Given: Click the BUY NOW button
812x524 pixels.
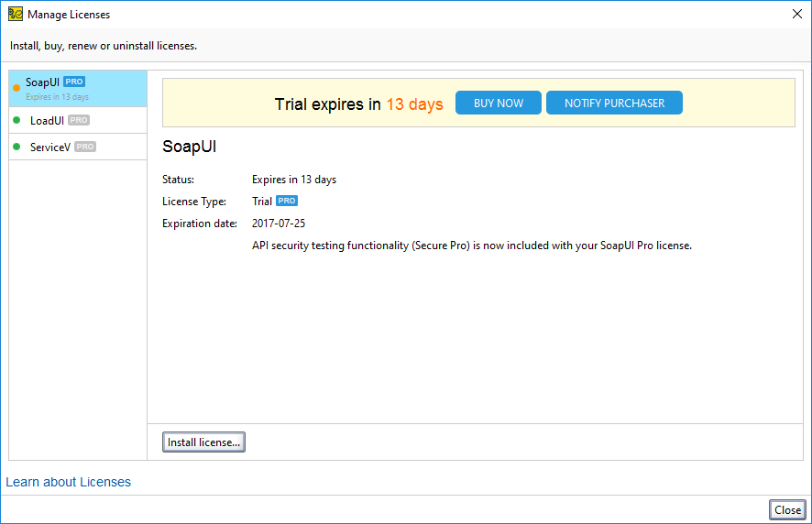Looking at the screenshot, I should click(499, 103).
